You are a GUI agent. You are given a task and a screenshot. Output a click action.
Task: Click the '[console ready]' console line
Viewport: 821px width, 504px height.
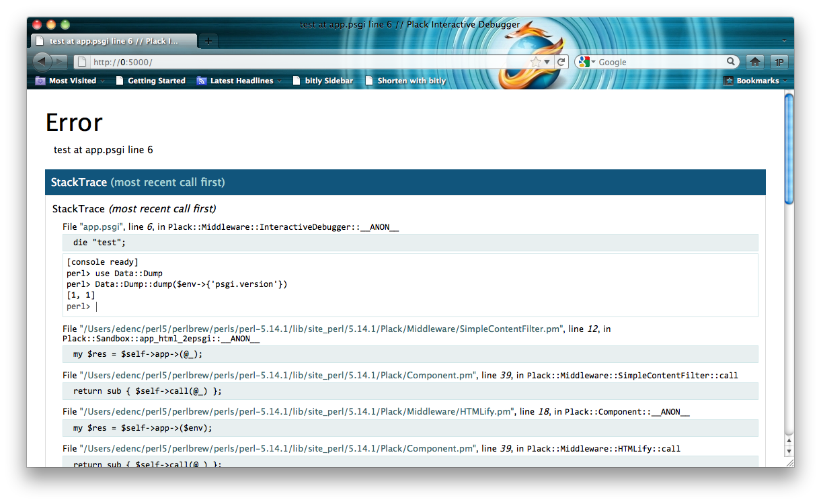[102, 262]
